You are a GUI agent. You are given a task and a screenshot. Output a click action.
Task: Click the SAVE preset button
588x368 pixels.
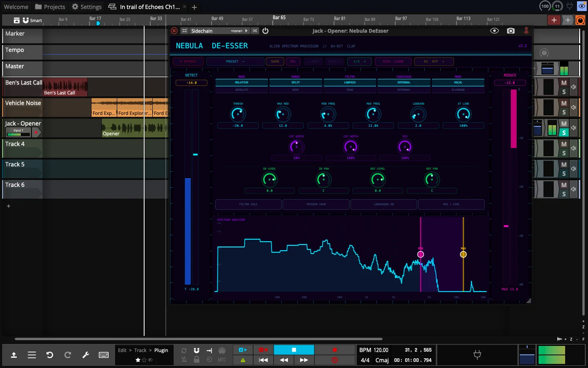275,61
